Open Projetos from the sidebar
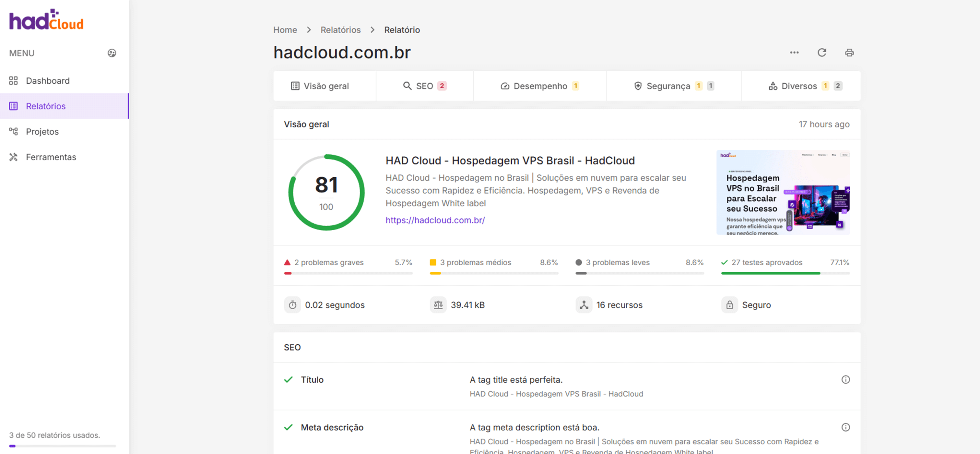Viewport: 980px width, 454px height. [x=64, y=132]
